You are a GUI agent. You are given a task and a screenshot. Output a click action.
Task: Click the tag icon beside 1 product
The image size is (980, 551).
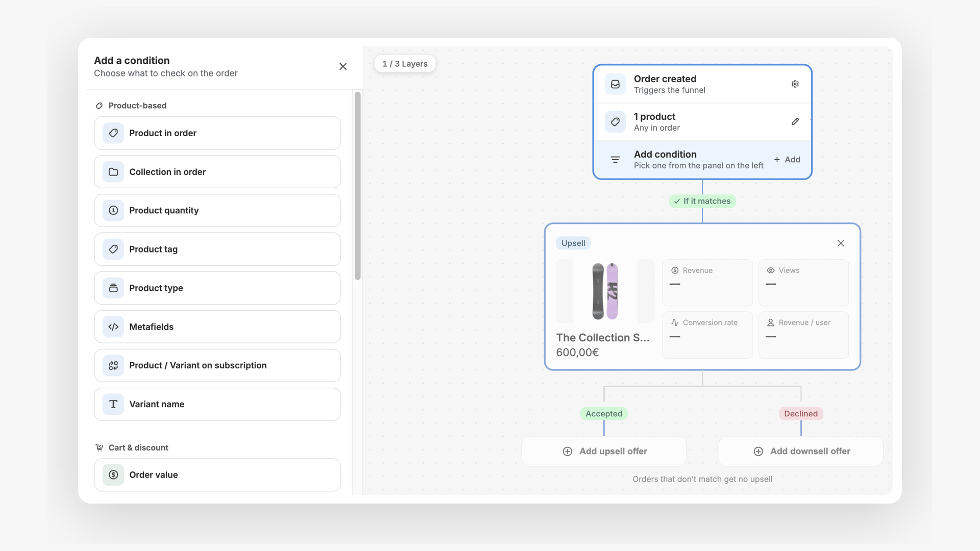click(x=615, y=122)
